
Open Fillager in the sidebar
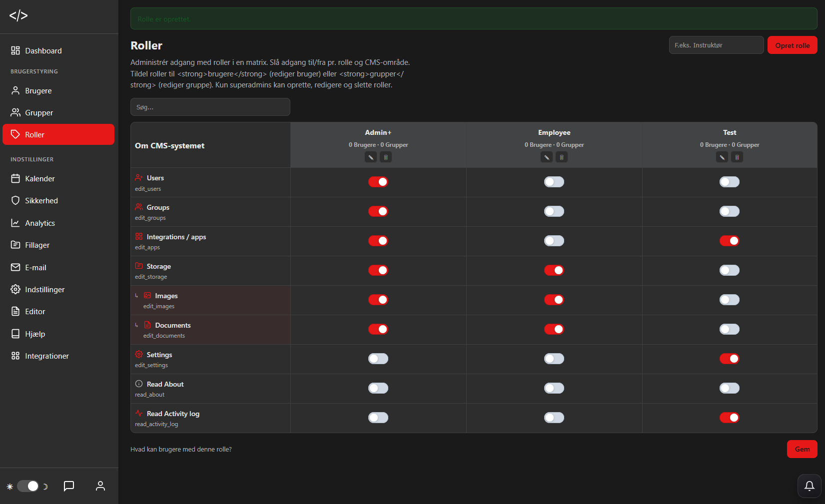58,245
